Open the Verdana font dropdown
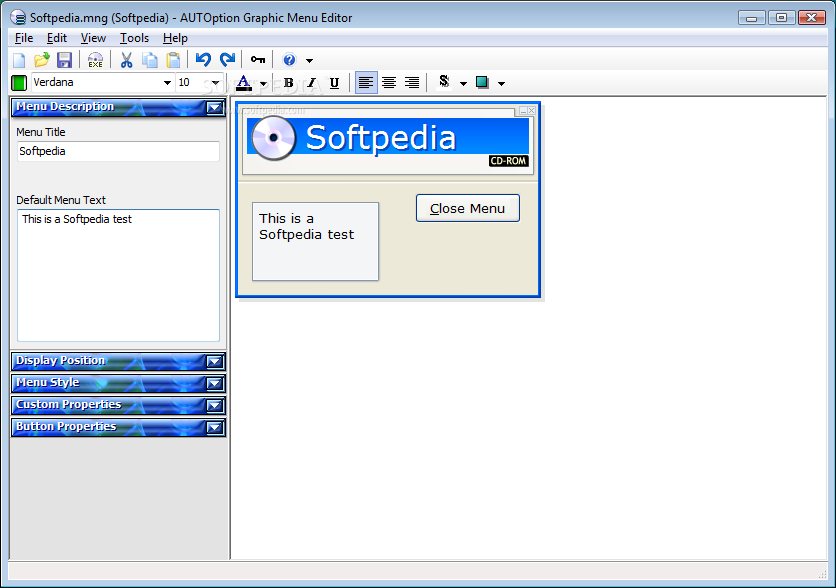 [x=167, y=83]
